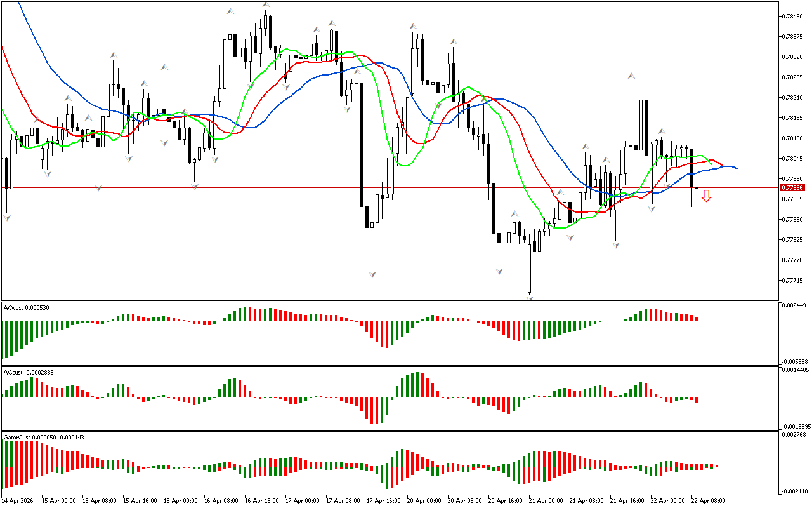Click the 22 Apr 08:00 time label
The height and width of the screenshot is (508, 812).
pos(708,501)
